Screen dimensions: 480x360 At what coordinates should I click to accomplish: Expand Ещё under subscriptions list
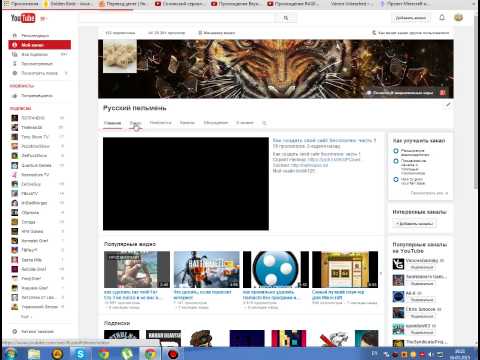coord(26,317)
